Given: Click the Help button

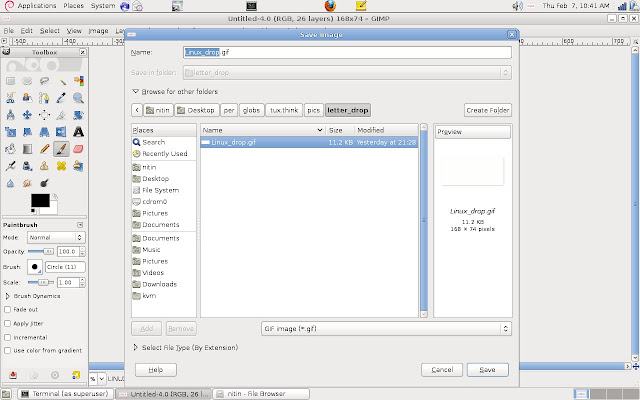Looking at the screenshot, I should pyautogui.click(x=156, y=370).
